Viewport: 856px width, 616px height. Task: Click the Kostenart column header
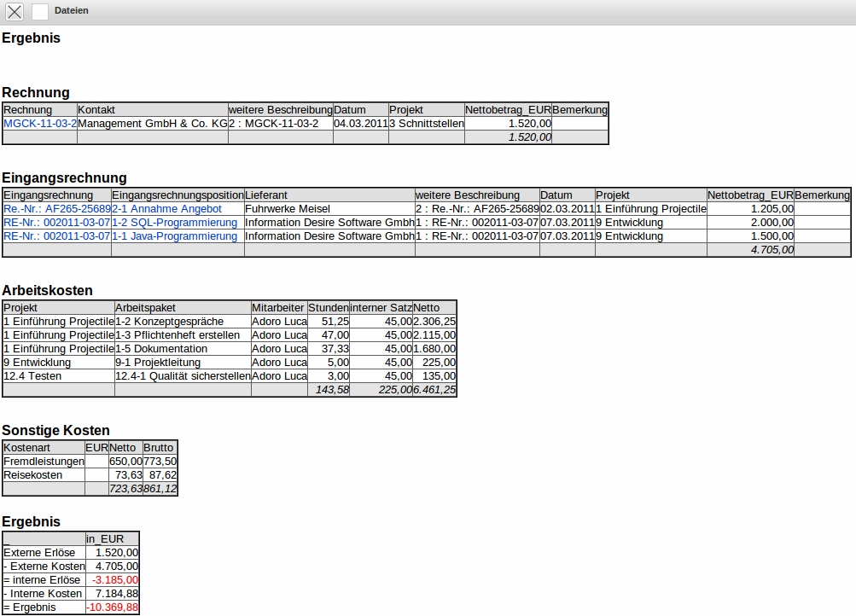26,448
